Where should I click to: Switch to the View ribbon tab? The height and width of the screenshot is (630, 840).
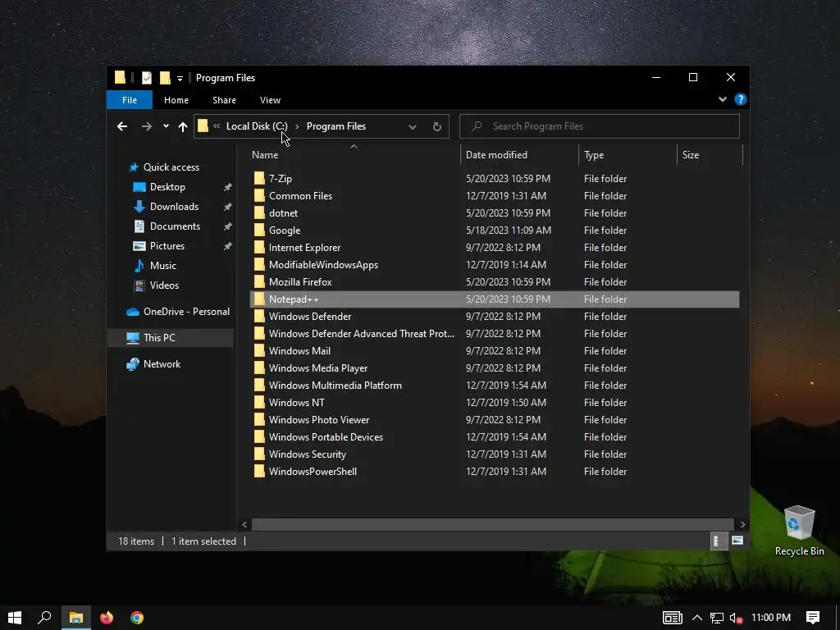(x=270, y=100)
